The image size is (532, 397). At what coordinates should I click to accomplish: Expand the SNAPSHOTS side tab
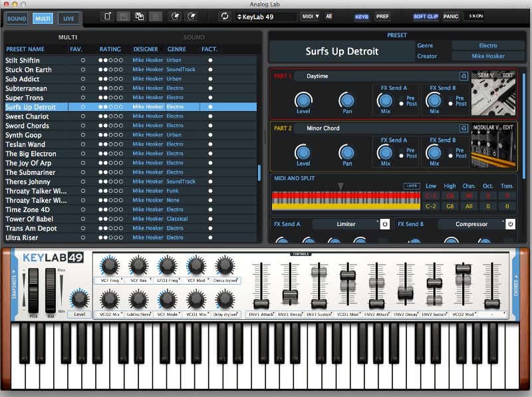pyautogui.click(x=14, y=285)
